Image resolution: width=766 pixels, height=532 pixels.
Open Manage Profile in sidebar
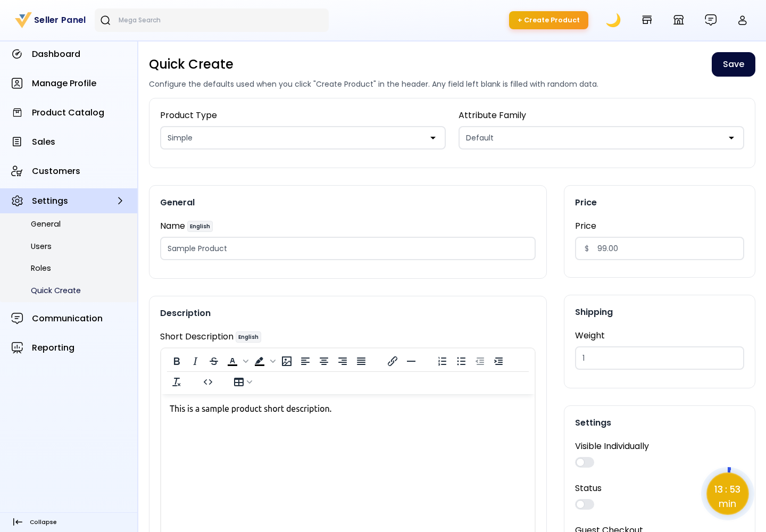(x=69, y=83)
